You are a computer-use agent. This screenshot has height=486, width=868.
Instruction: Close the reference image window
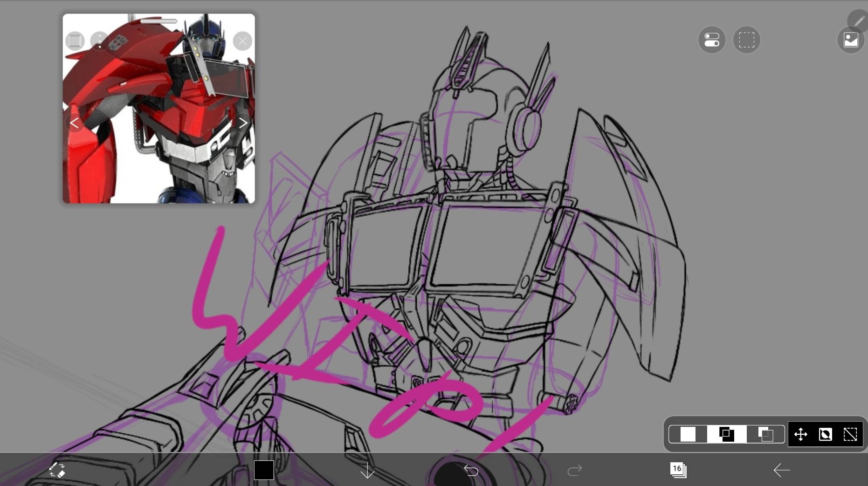click(242, 41)
